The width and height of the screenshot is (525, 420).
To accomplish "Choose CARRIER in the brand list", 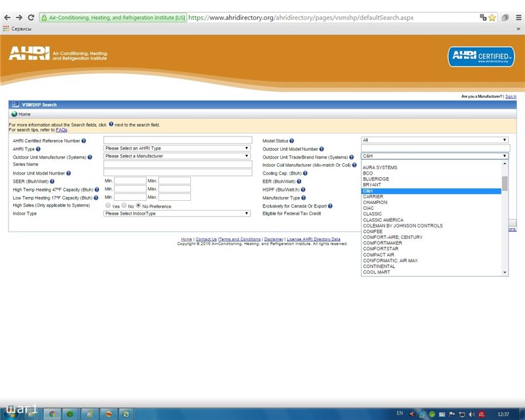I will point(432,197).
